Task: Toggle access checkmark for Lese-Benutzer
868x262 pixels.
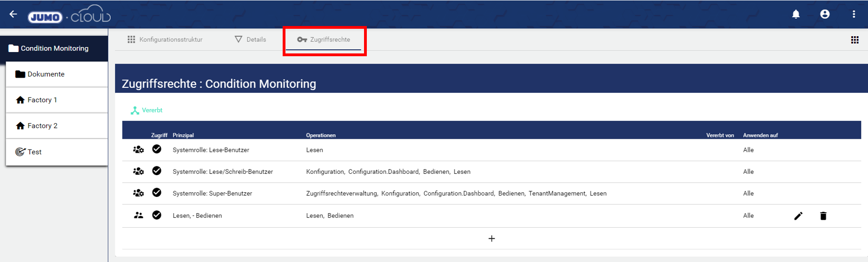Action: tap(157, 149)
